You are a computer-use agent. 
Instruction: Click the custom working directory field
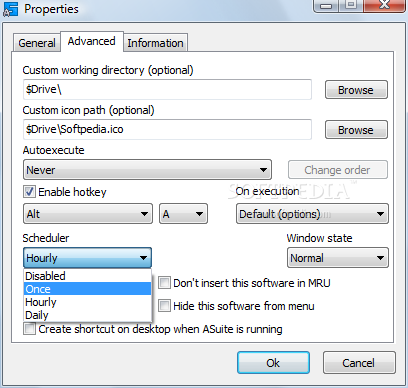pos(167,89)
